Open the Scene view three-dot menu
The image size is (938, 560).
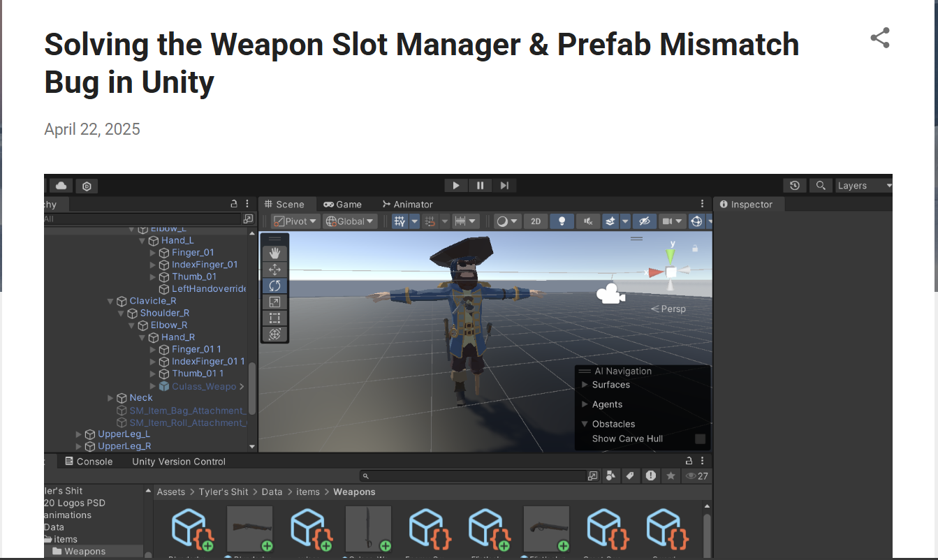click(x=703, y=204)
